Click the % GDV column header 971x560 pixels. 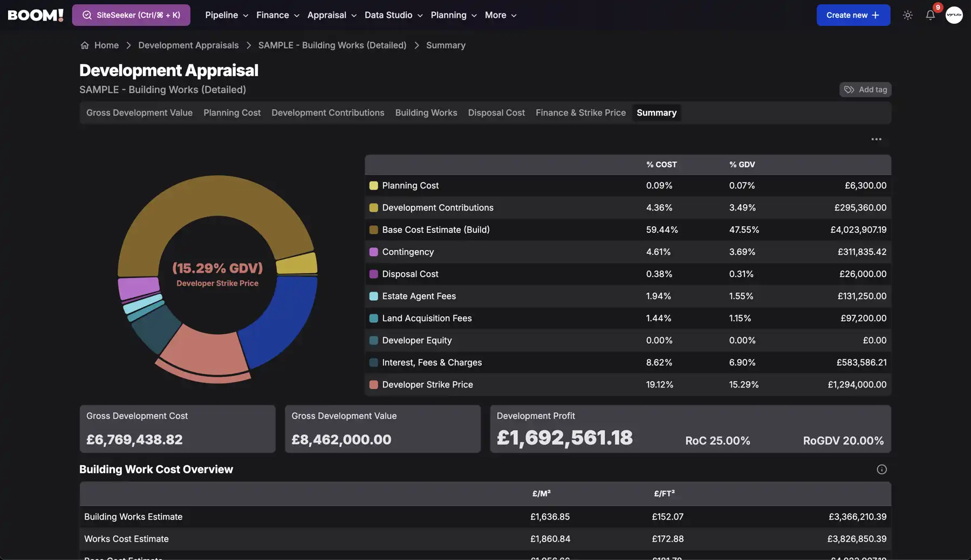click(x=742, y=164)
